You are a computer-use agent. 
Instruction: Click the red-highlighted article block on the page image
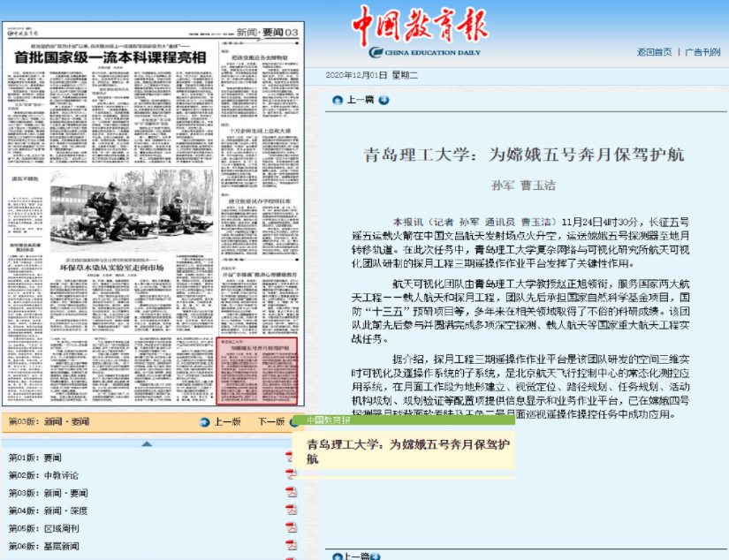click(x=256, y=370)
